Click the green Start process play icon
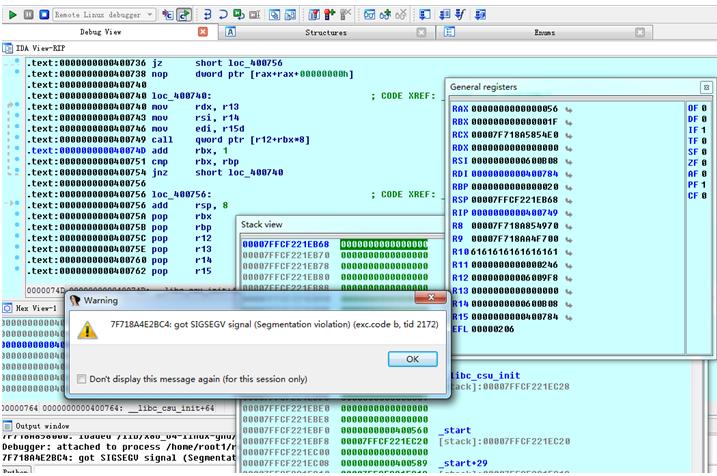The height and width of the screenshot is (476, 717). 11,15
